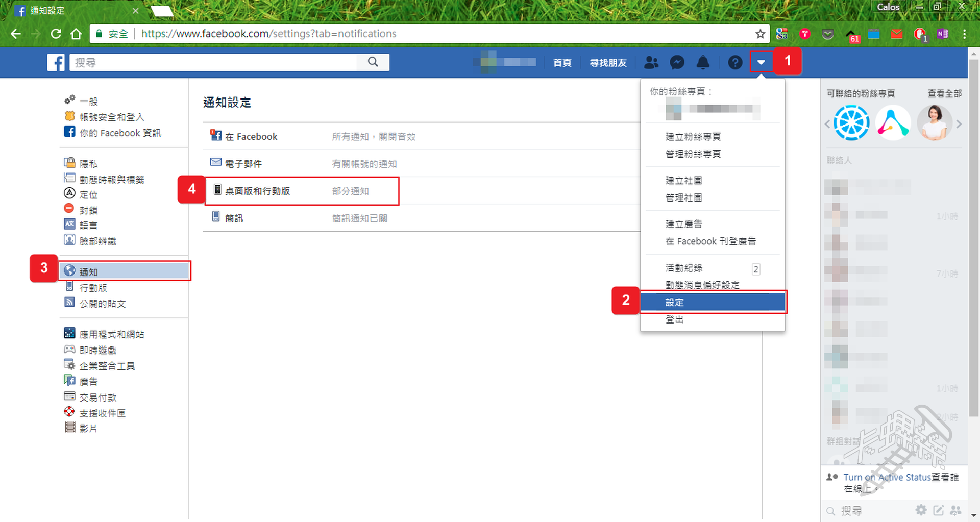Screen dimensions: 980x522
Task: Click the Facebook logo icon
Action: pos(56,63)
